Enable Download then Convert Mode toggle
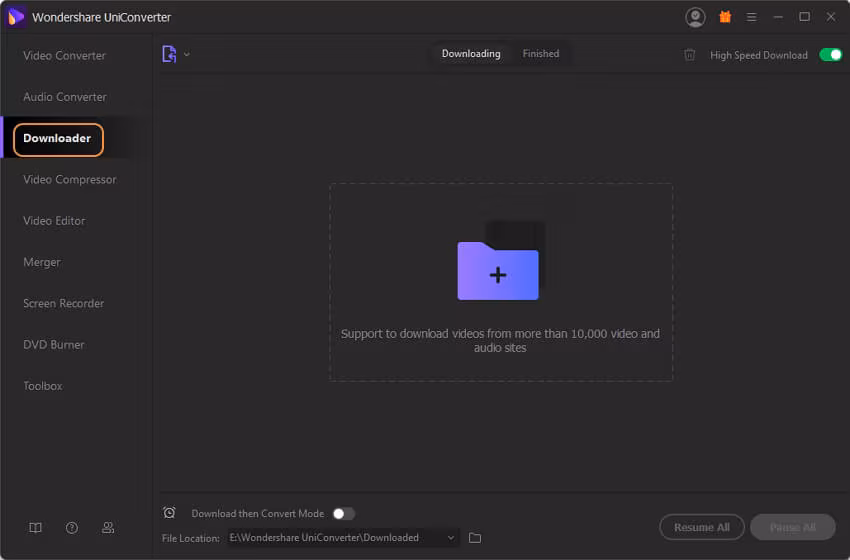This screenshot has width=850, height=560. [x=344, y=513]
